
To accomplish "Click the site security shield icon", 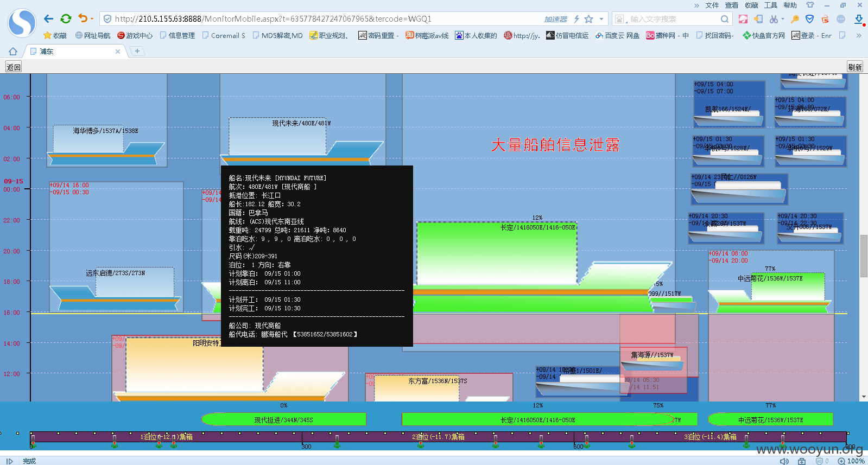I will (107, 19).
